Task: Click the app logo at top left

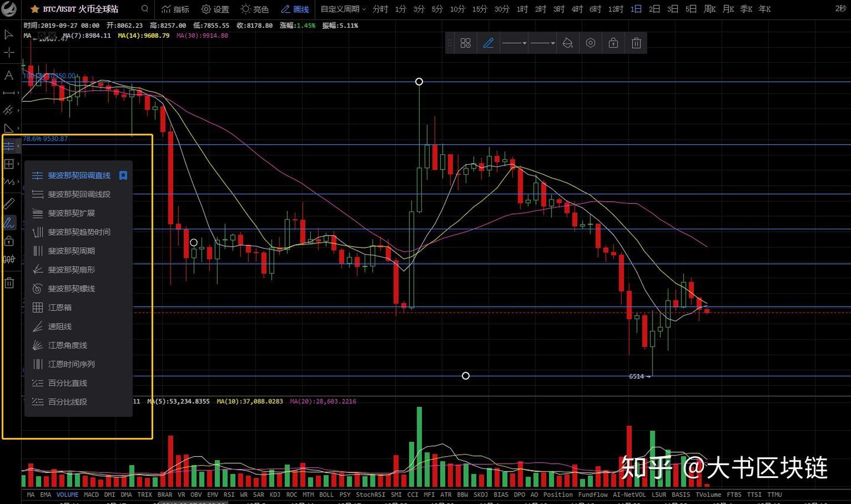Action: [x=9, y=9]
